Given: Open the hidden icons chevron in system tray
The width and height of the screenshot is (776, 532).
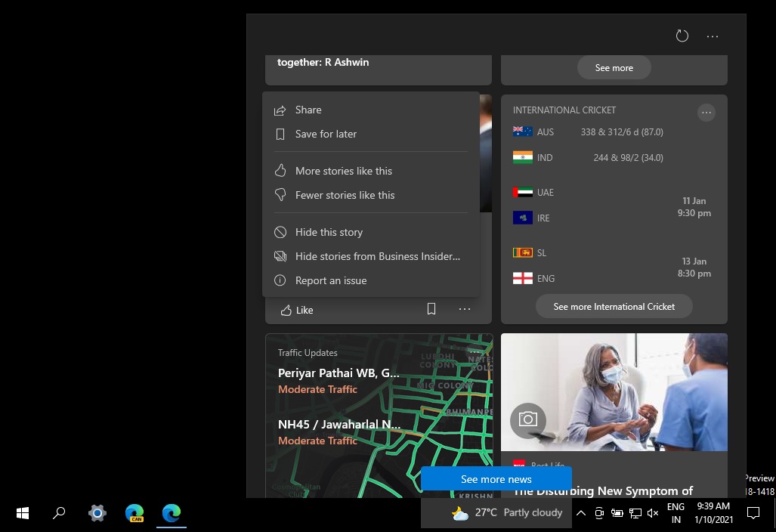Looking at the screenshot, I should [581, 513].
